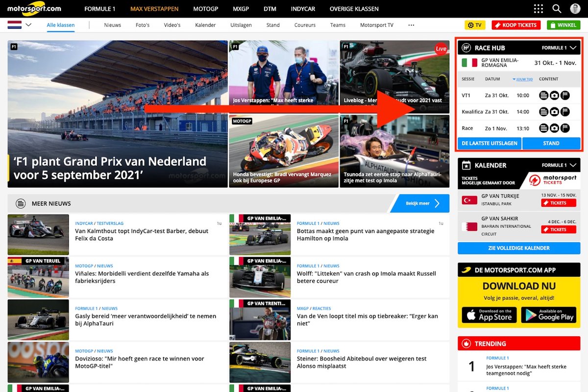The image size is (588, 392).
Task: Switch to the Uitslagen tab
Action: click(x=241, y=25)
